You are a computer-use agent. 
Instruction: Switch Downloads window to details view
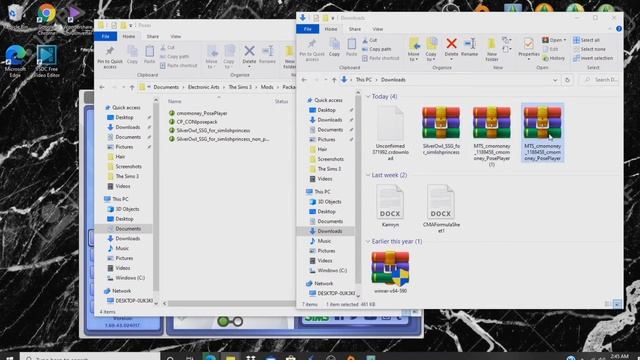[608, 304]
